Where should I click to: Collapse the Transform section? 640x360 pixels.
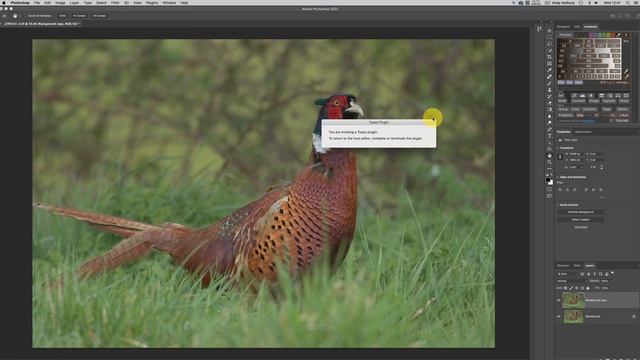(558, 148)
